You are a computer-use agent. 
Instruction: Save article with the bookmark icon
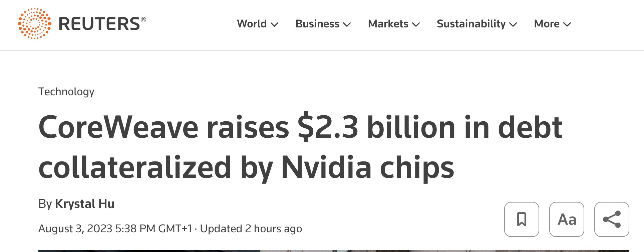522,219
